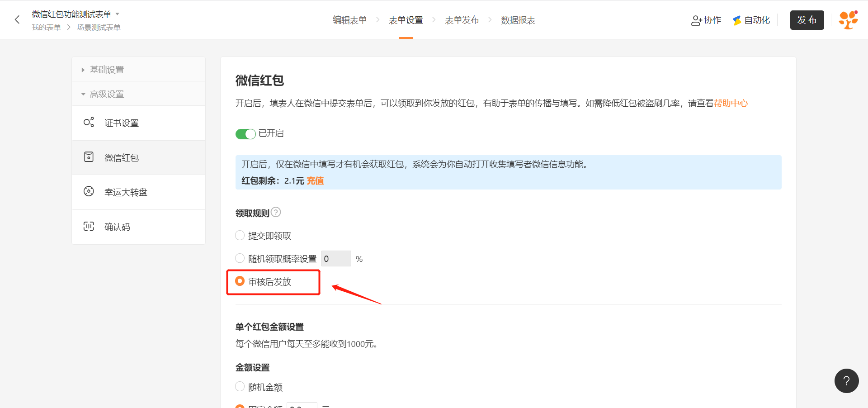This screenshot has height=408, width=868.
Task: Go back using the left arrow icon
Action: [17, 19]
